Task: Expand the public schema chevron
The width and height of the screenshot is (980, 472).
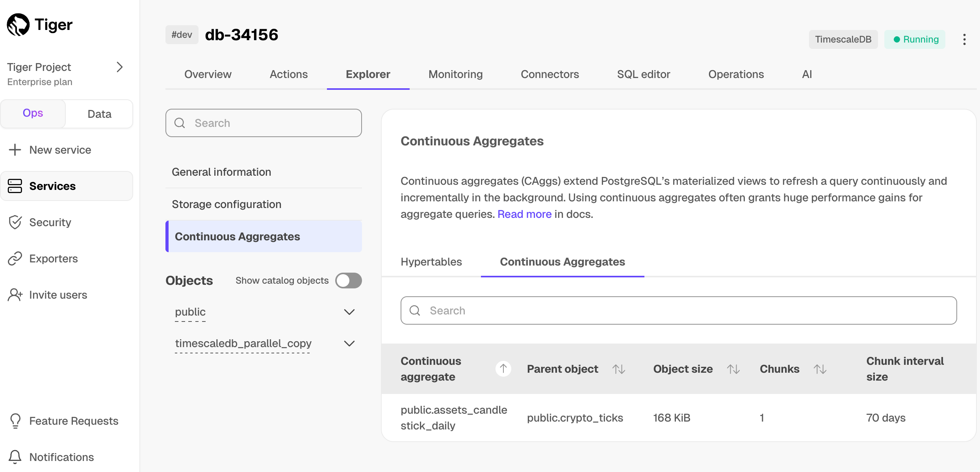Action: coord(349,312)
